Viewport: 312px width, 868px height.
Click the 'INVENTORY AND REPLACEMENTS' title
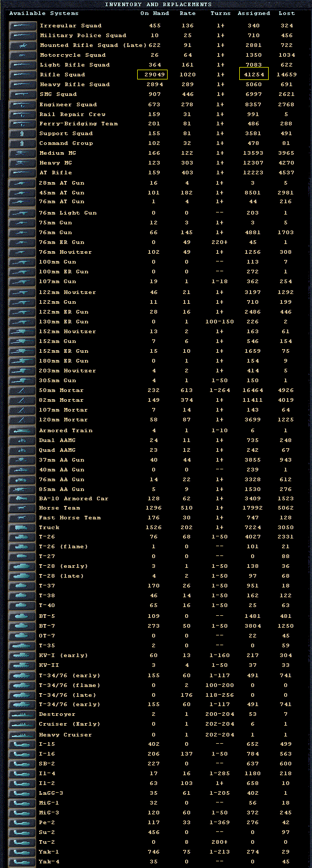tap(158, 4)
